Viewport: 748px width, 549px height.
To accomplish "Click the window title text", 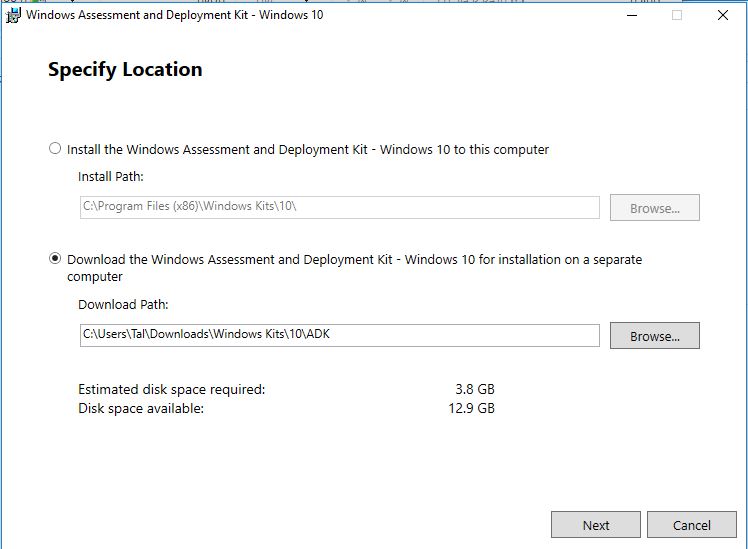I will point(175,15).
